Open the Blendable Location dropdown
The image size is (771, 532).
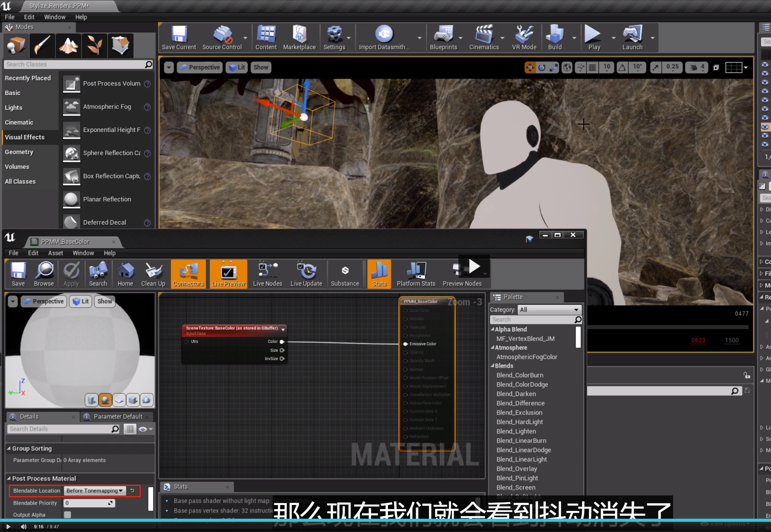(95, 491)
